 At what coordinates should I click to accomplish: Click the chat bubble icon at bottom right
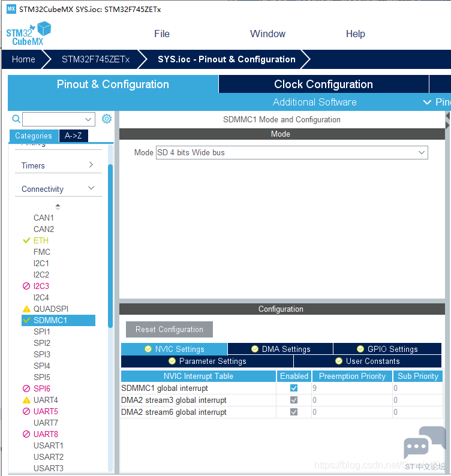pyautogui.click(x=425, y=442)
